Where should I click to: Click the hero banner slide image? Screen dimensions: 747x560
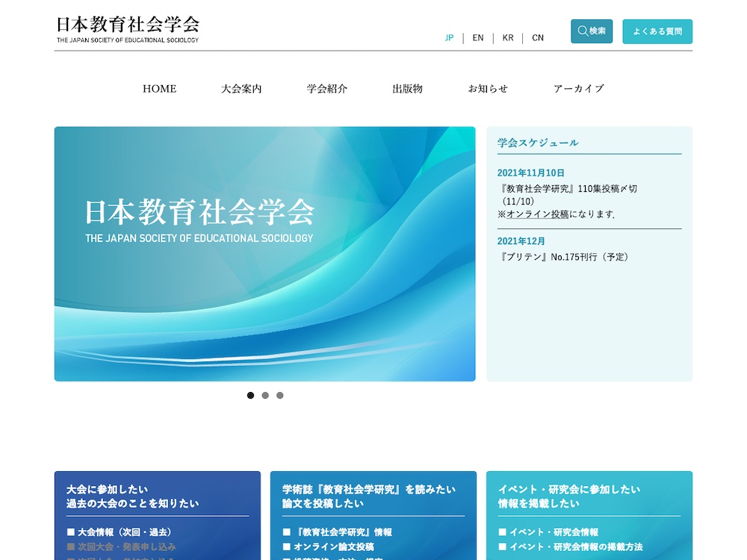click(x=265, y=254)
